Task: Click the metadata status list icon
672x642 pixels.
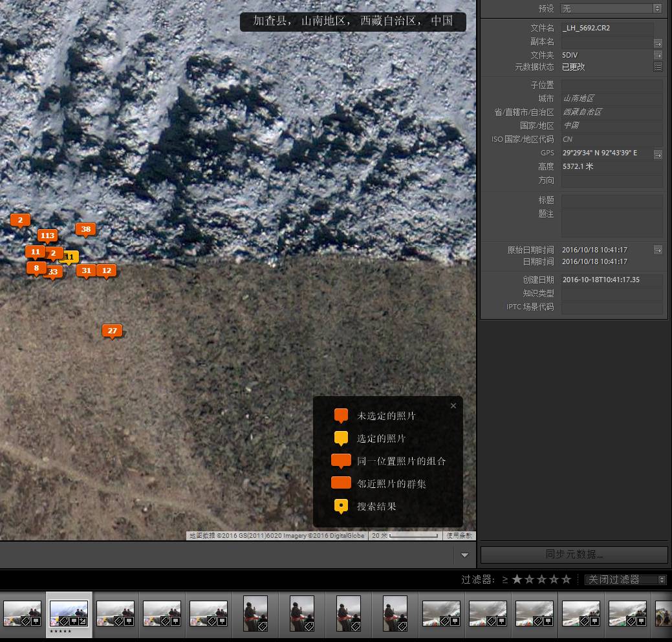Action: click(658, 67)
